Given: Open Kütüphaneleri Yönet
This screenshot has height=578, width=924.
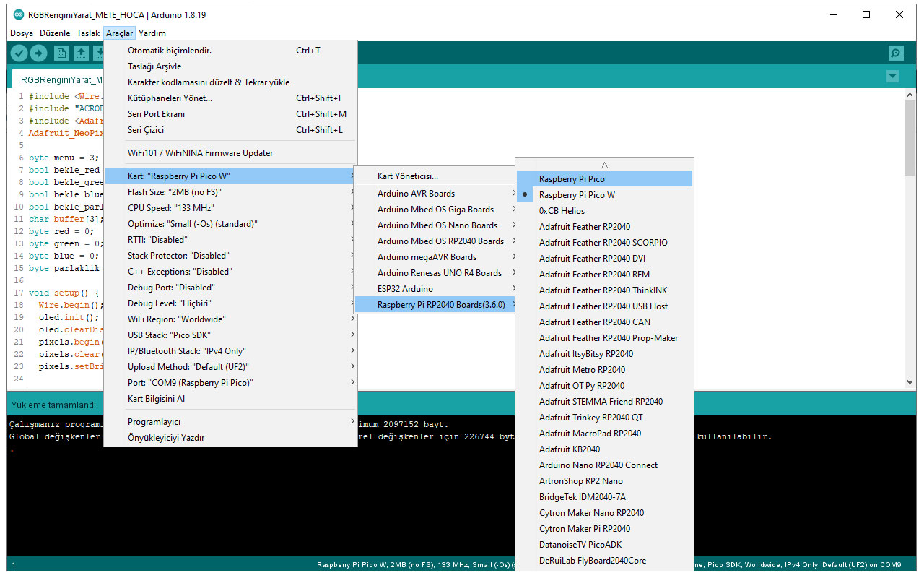Looking at the screenshot, I should (x=230, y=98).
